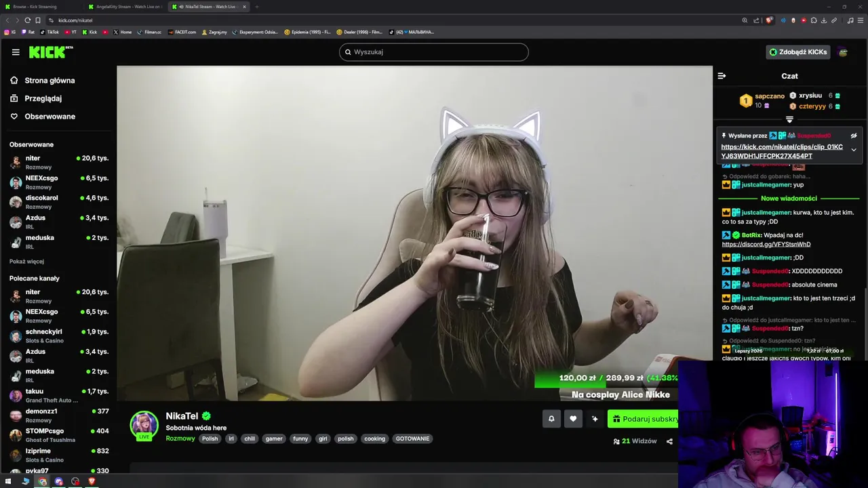This screenshot has height=488, width=868.
Task: Open the Filman.cc bookmark
Action: click(x=149, y=32)
